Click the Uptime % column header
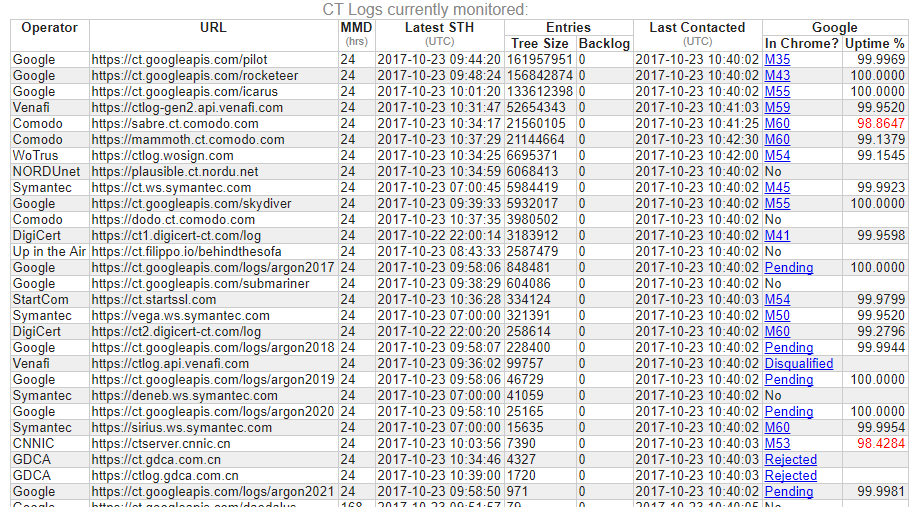 pyautogui.click(x=875, y=43)
